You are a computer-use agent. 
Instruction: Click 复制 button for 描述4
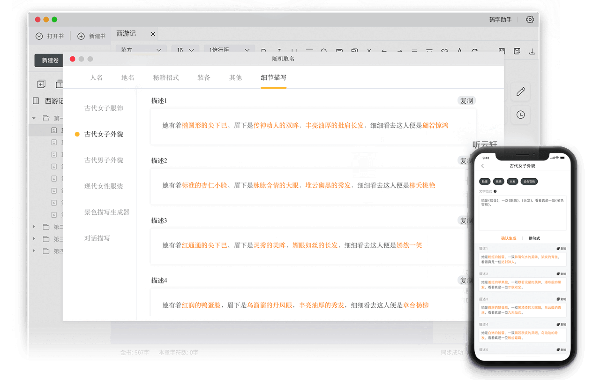coord(464,280)
